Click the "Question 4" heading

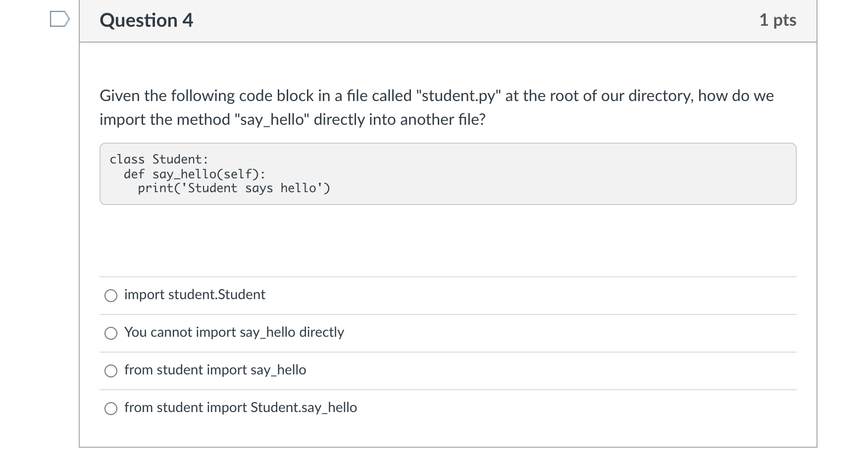[x=146, y=20]
